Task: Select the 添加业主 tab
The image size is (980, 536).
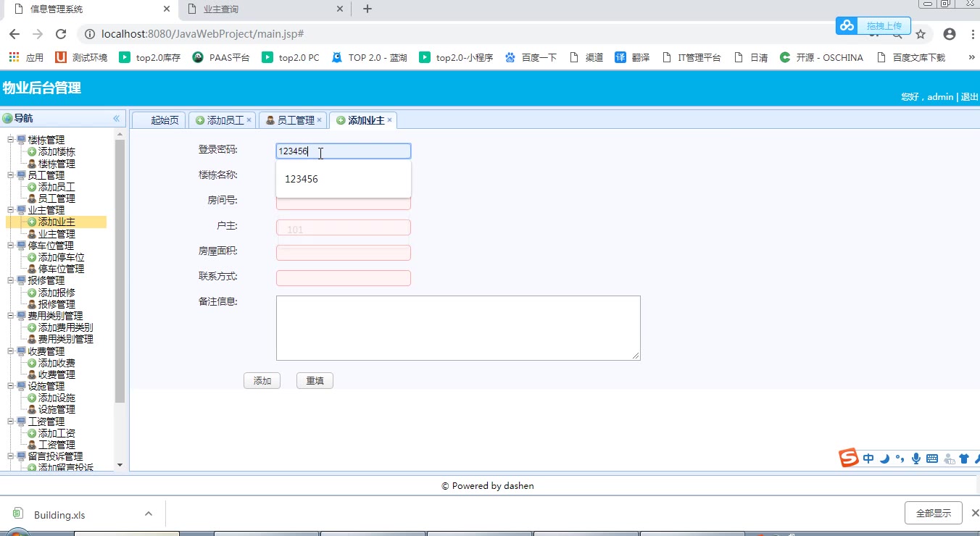Action: coord(362,120)
